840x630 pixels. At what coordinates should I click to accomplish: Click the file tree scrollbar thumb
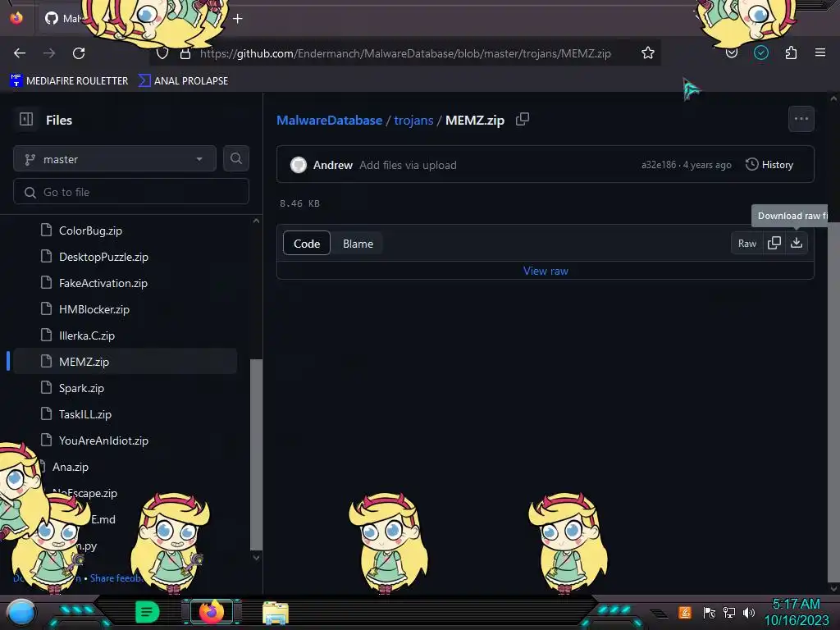click(256, 454)
